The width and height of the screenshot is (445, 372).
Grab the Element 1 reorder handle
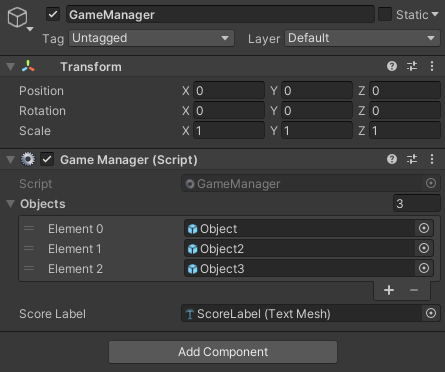click(29, 248)
